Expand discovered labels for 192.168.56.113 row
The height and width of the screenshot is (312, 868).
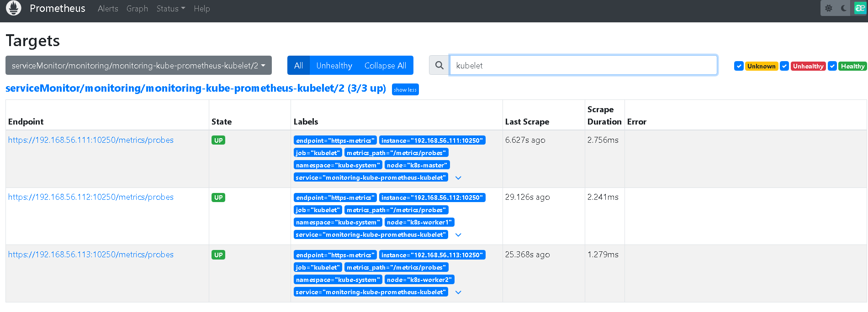point(458,292)
